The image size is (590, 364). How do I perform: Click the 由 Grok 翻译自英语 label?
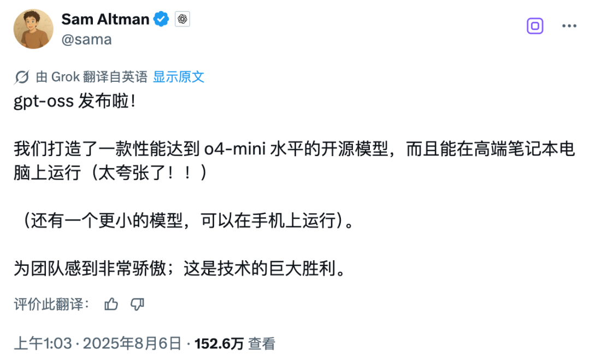(x=91, y=77)
